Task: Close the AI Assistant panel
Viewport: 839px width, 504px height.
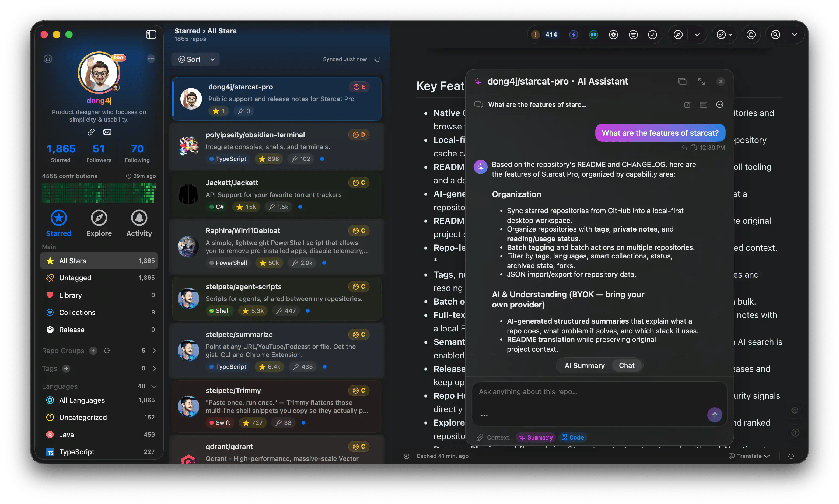Action: click(721, 82)
